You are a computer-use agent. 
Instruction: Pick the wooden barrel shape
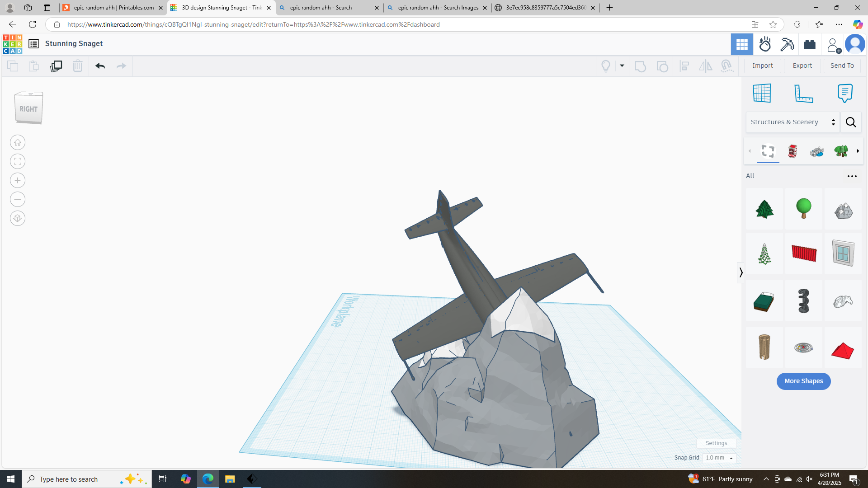click(x=764, y=347)
